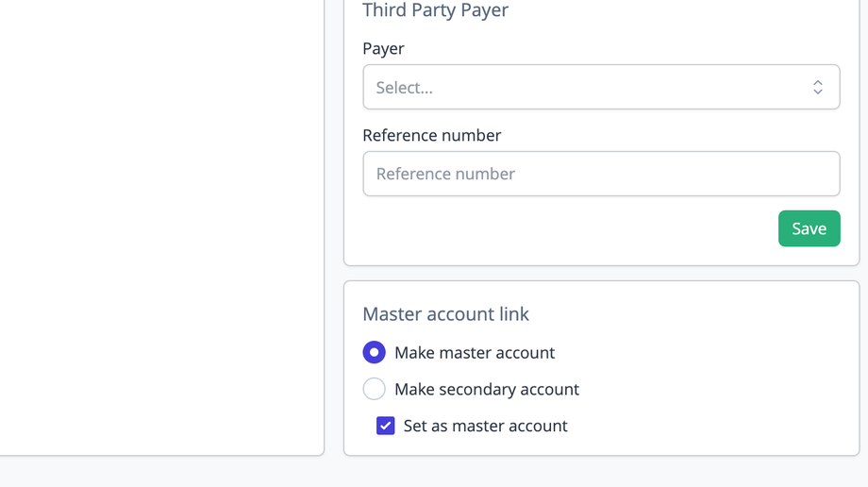Click the "Master account link" section heading

click(445, 314)
